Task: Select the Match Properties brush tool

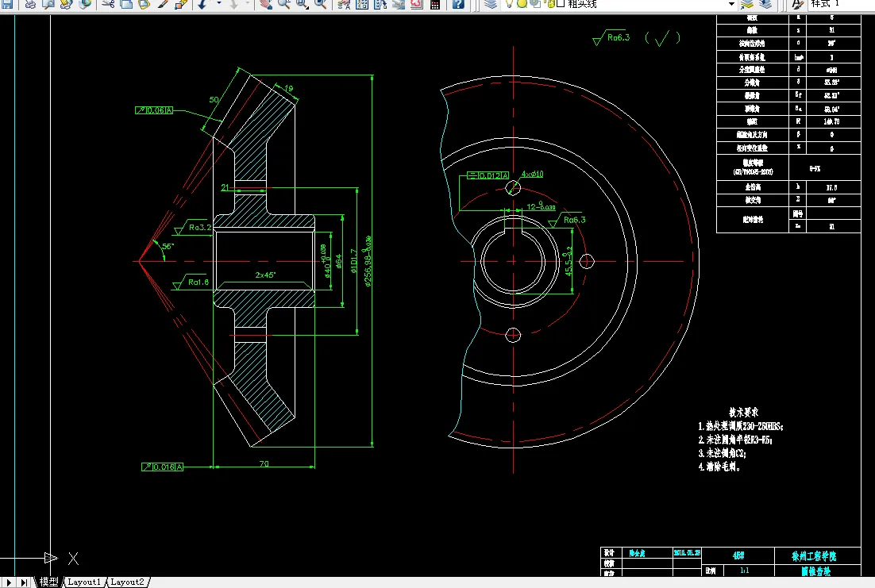Action: (163, 5)
